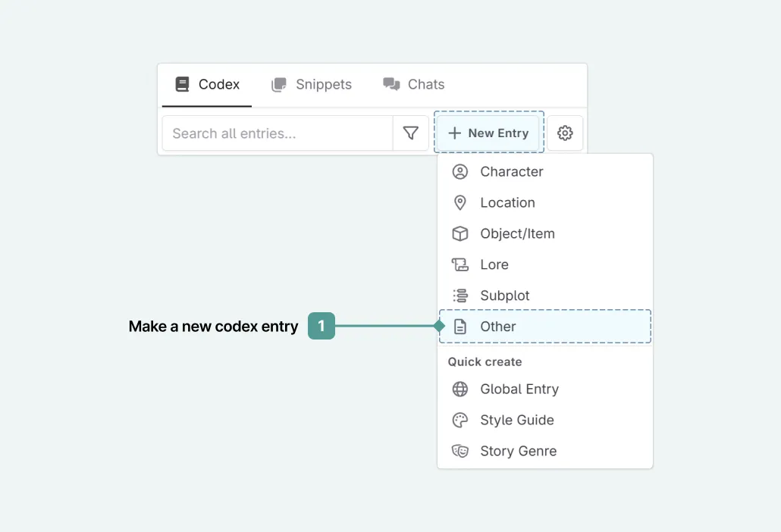Click the Location pin icon
Viewport: 781px width, 532px height.
point(460,203)
